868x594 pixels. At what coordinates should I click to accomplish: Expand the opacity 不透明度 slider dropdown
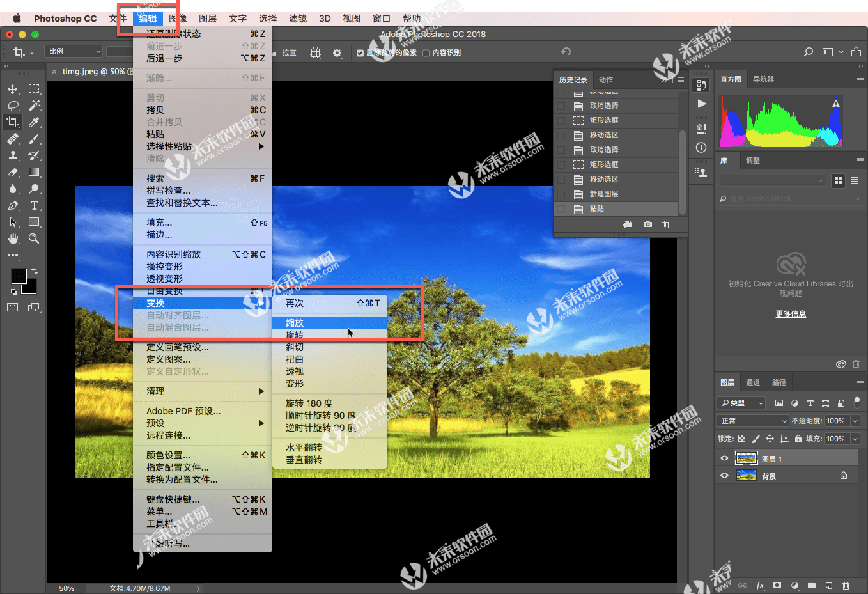(x=855, y=421)
